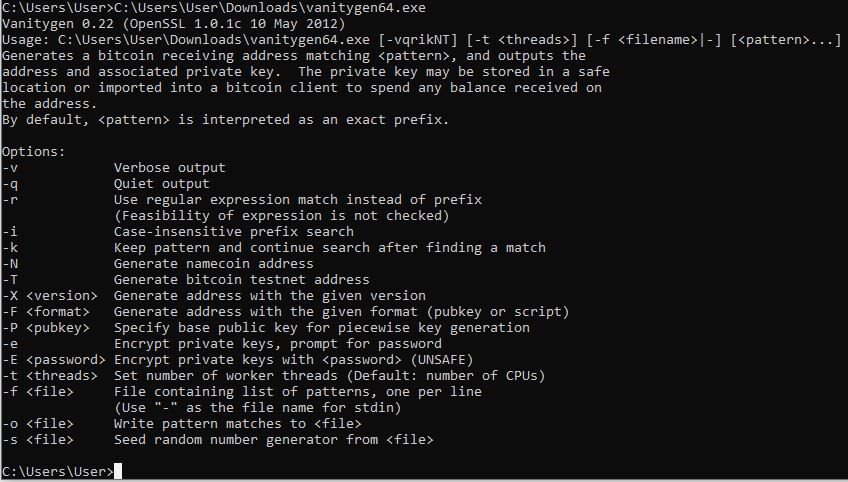
Task: Click the word Usage in the output
Action: pos(22,40)
